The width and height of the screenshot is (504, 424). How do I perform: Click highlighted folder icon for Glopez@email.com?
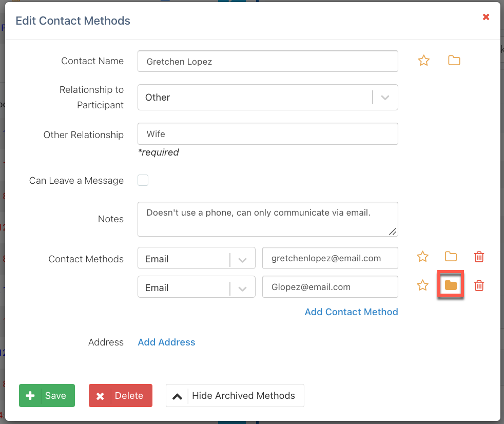point(451,285)
